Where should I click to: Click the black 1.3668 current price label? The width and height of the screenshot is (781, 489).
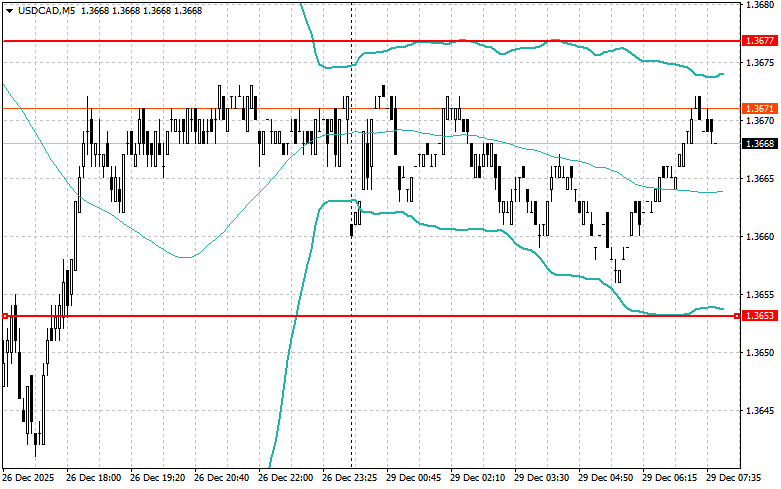click(x=760, y=144)
